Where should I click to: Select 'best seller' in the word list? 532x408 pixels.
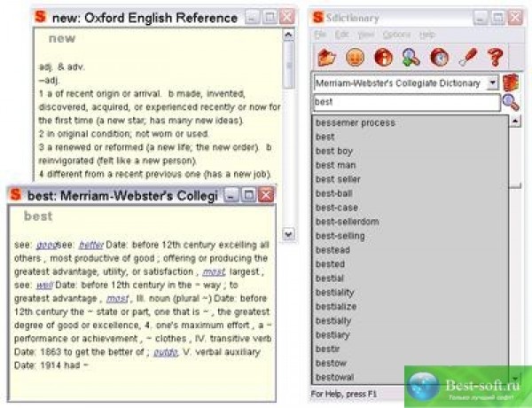(x=410, y=179)
